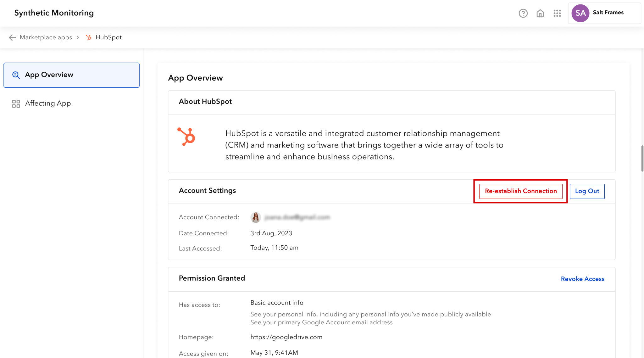Click the connected account avatar photo
Viewport: 644px width, 358px height.
coord(256,217)
